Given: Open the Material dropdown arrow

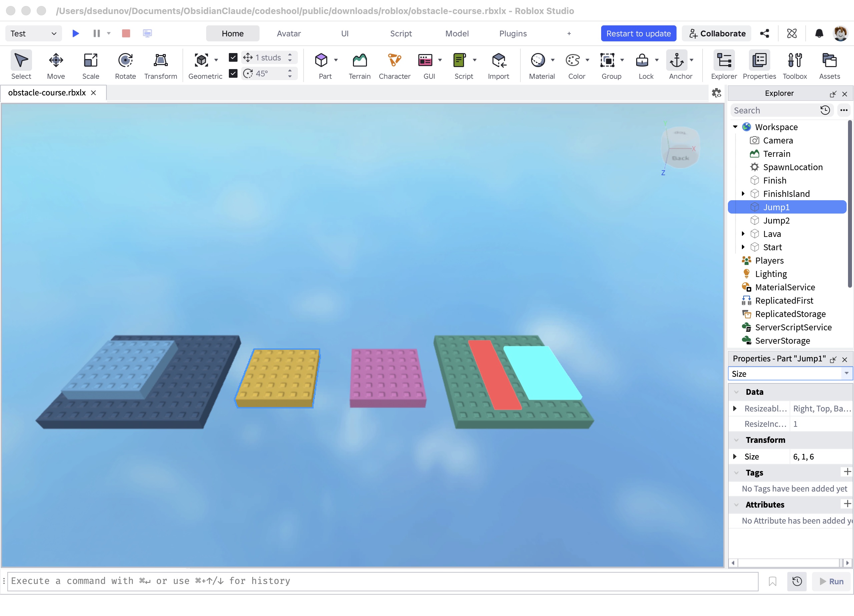Looking at the screenshot, I should coord(552,60).
